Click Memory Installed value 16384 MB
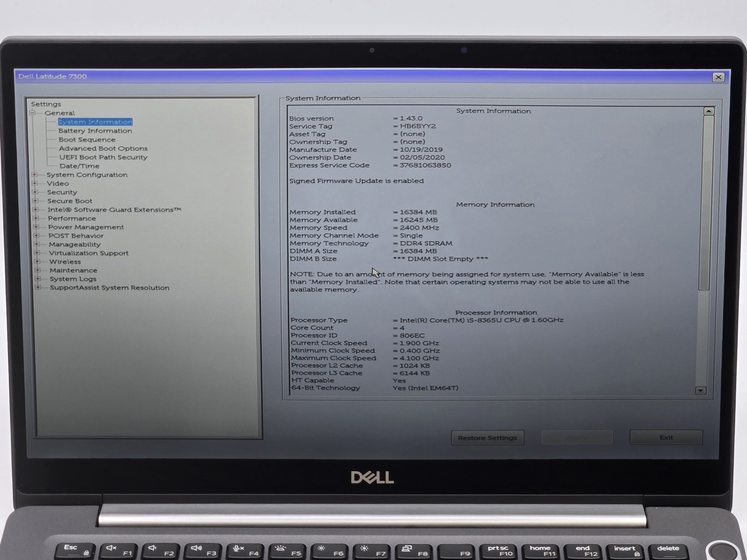Viewport: 747px width, 560px height. pyautogui.click(x=418, y=212)
